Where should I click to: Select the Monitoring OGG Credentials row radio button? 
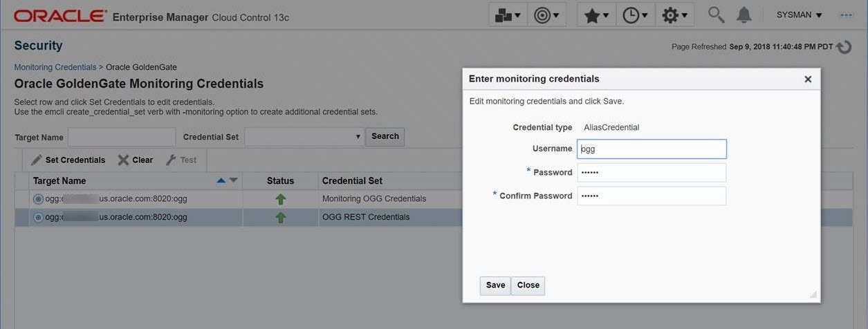tap(38, 199)
